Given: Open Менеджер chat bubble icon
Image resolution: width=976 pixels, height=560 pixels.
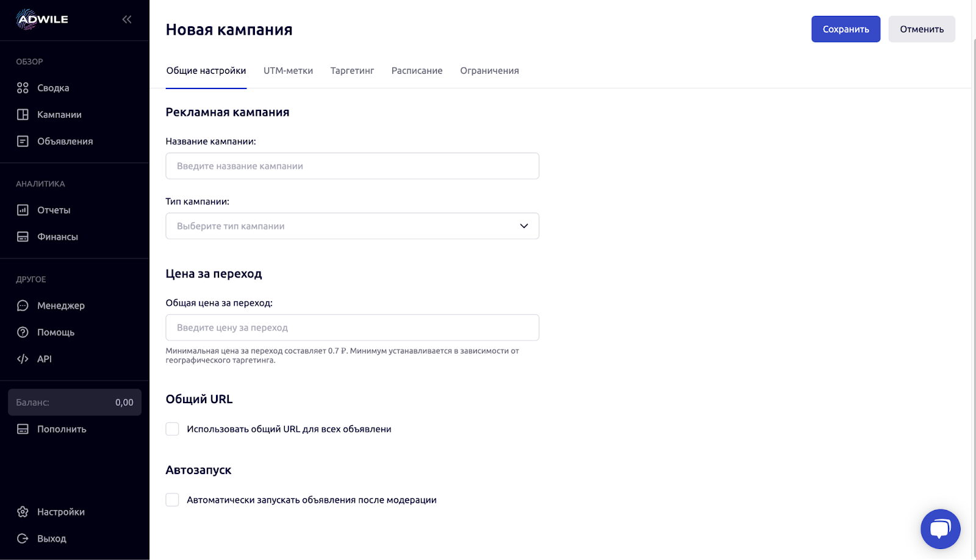Looking at the screenshot, I should click(x=23, y=306).
